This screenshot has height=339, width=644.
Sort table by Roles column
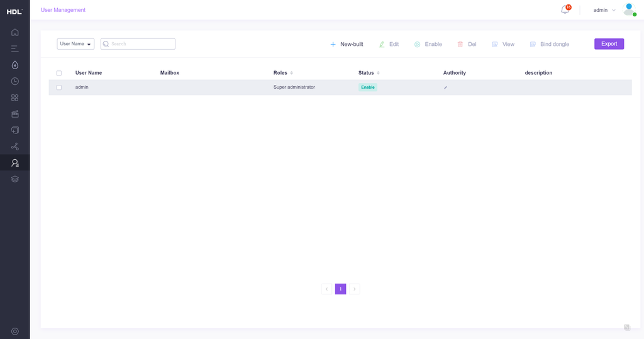291,73
